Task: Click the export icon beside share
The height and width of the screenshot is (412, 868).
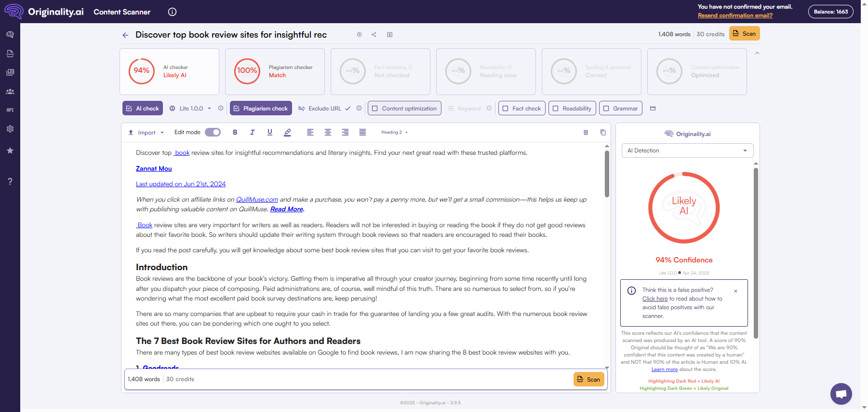Action: pos(390,35)
